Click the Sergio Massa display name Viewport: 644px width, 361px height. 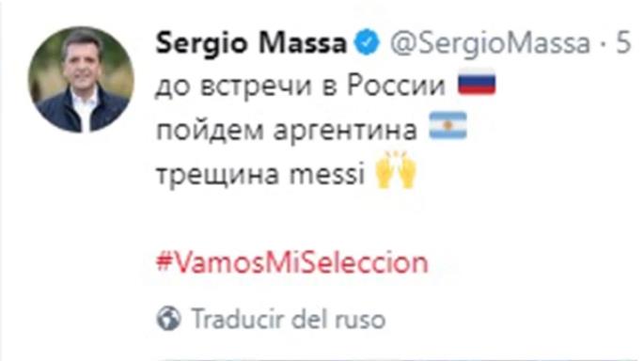click(x=251, y=43)
